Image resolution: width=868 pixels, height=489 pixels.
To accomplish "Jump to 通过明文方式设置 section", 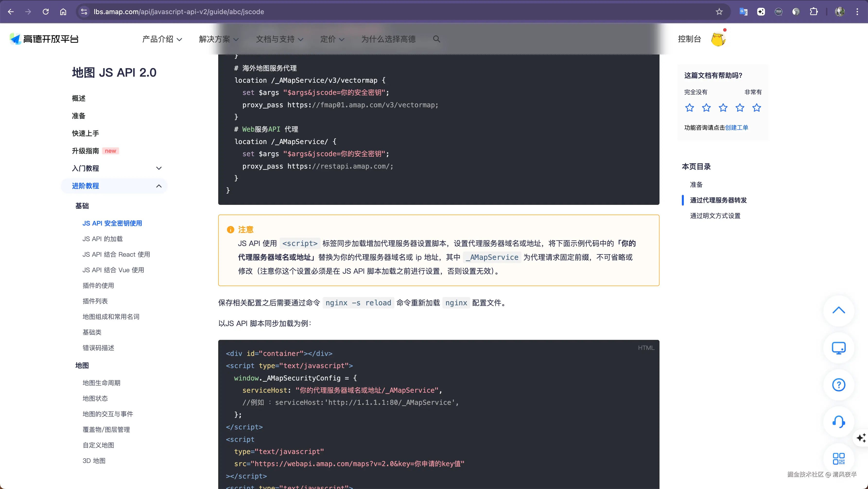I will pos(715,216).
